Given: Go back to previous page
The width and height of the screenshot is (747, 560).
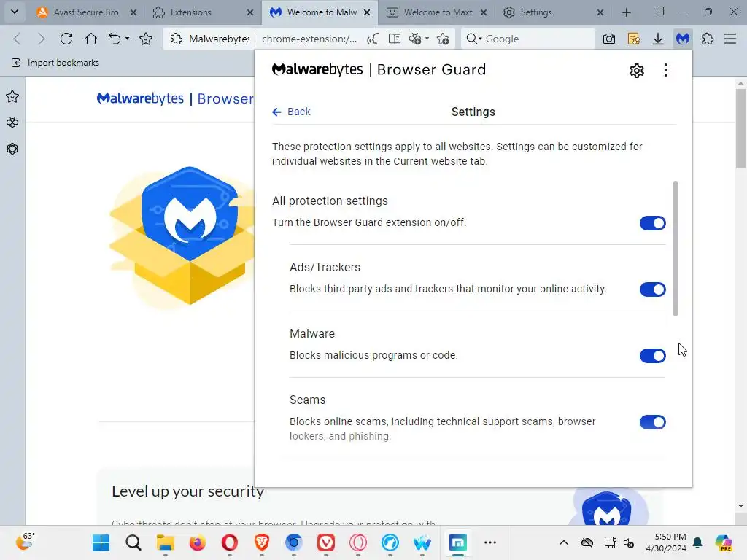Looking at the screenshot, I should (x=18, y=39).
